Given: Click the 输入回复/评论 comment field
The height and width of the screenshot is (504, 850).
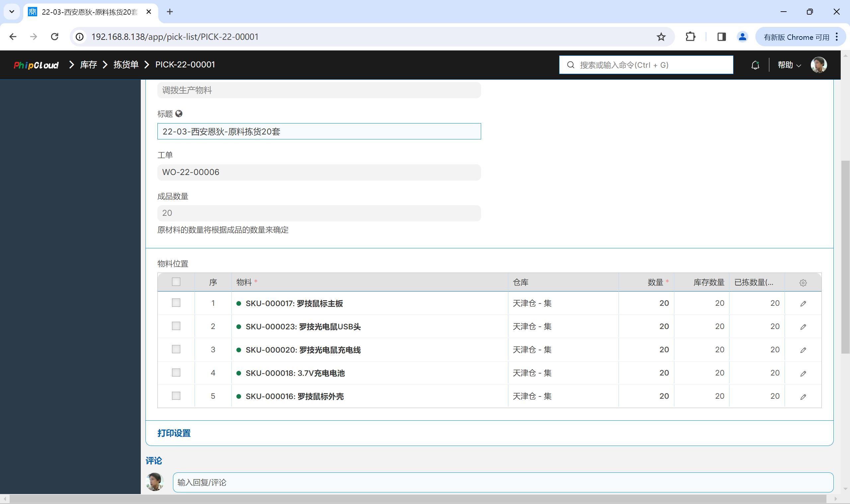Looking at the screenshot, I should click(503, 482).
